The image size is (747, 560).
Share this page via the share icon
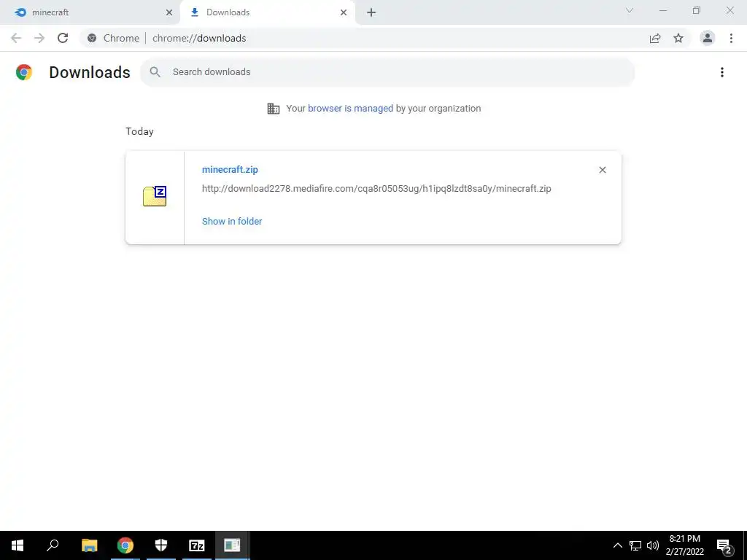pyautogui.click(x=655, y=38)
